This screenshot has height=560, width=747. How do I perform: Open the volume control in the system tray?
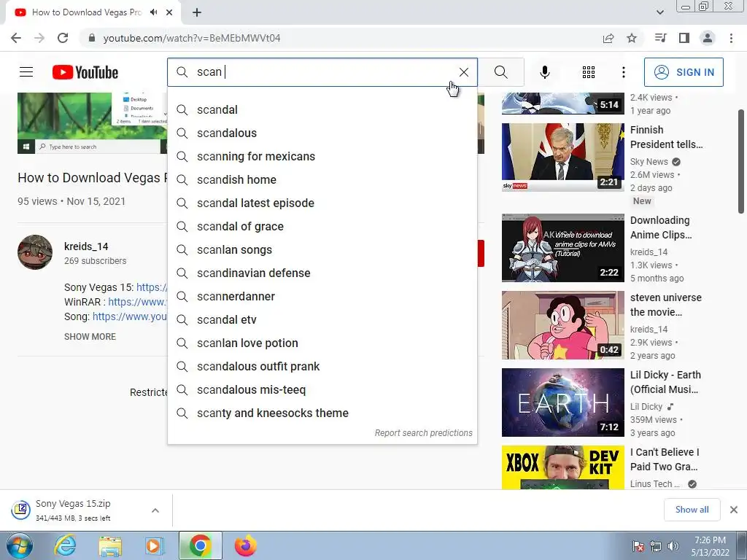click(x=673, y=546)
